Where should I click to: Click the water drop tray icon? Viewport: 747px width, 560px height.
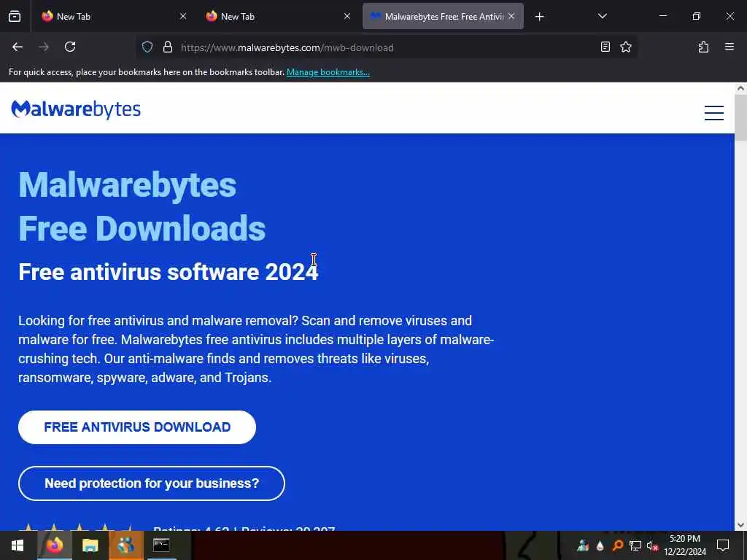[x=600, y=545]
